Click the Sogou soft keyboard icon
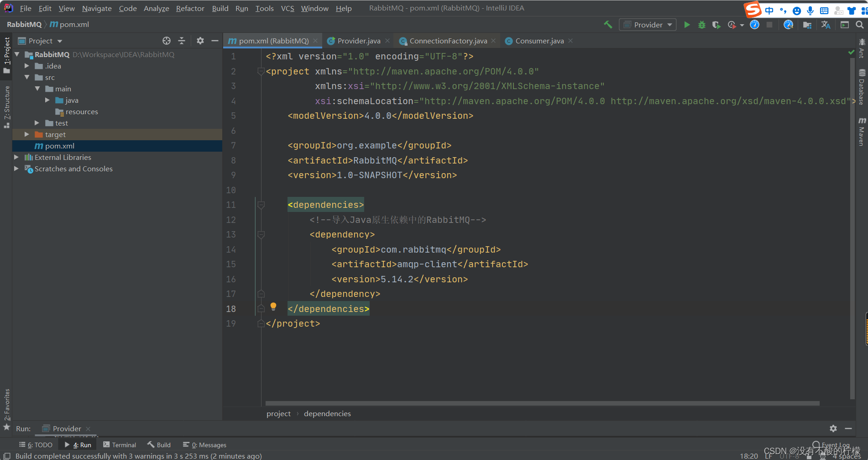The image size is (868, 460). [824, 11]
